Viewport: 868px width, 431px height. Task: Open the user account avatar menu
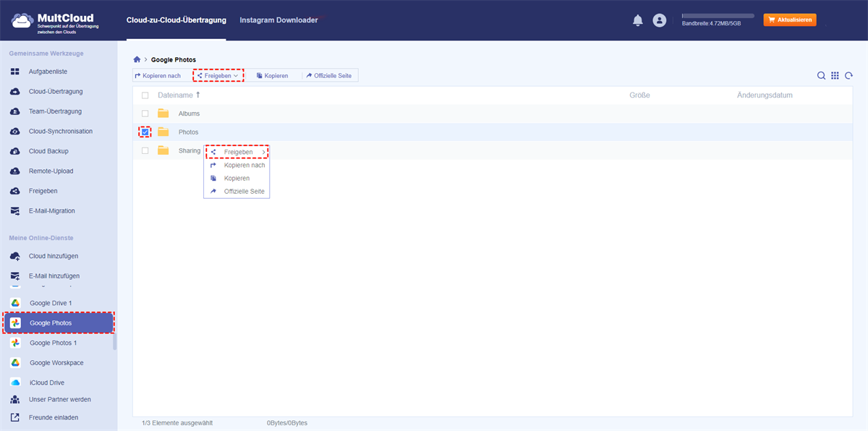[659, 20]
